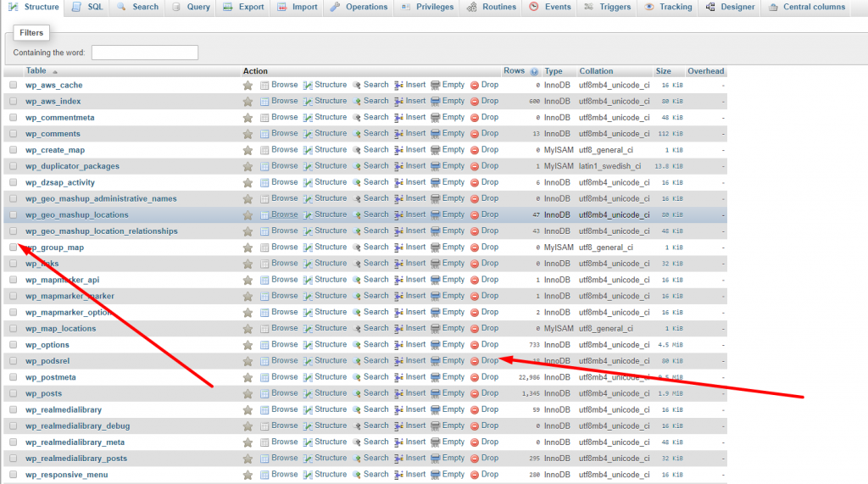Click the Drop link for wp_links row
The height and width of the screenshot is (484, 868).
point(489,264)
